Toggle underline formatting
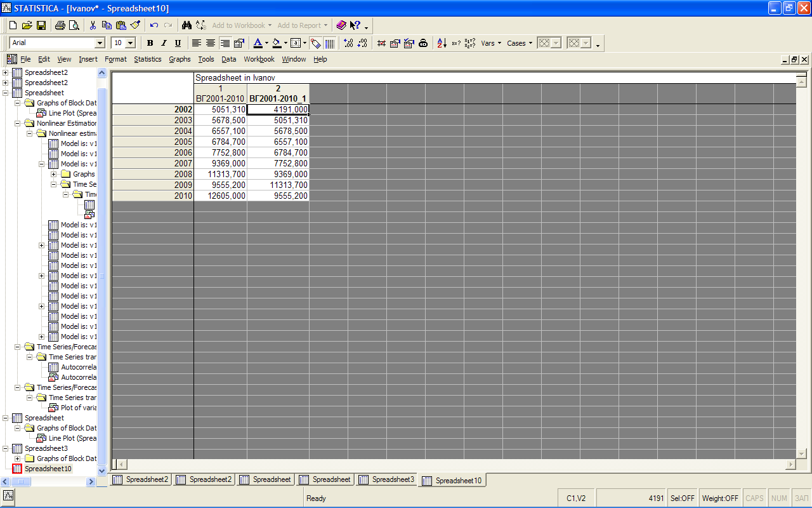The width and height of the screenshot is (812, 508). click(178, 43)
